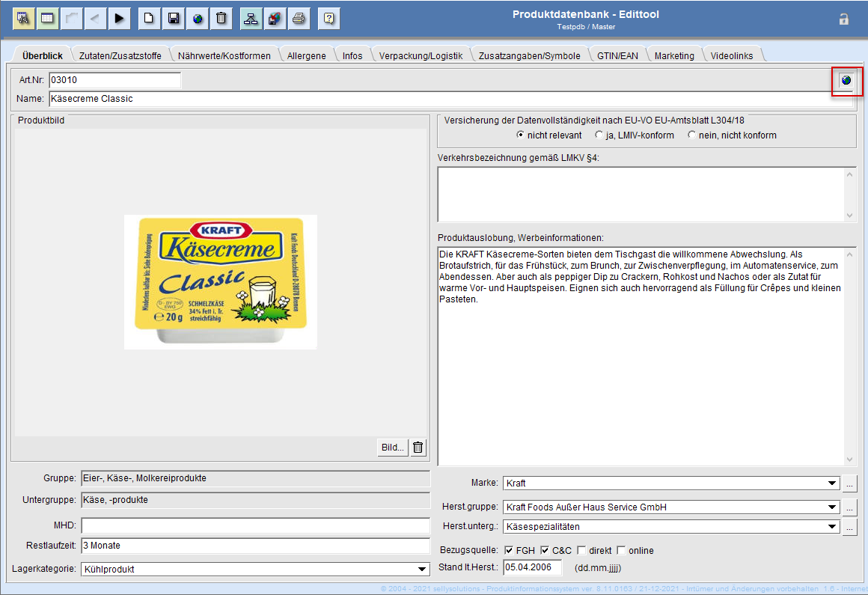Image resolution: width=868 pixels, height=595 pixels.
Task: Click scroll-up arrow in Verkehrsbezeichnung box
Action: [x=850, y=174]
